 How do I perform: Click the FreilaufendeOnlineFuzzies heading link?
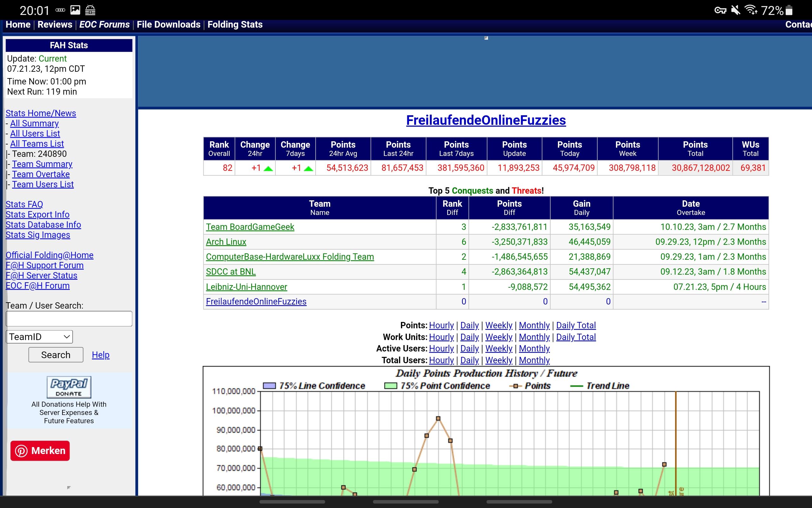(x=486, y=120)
